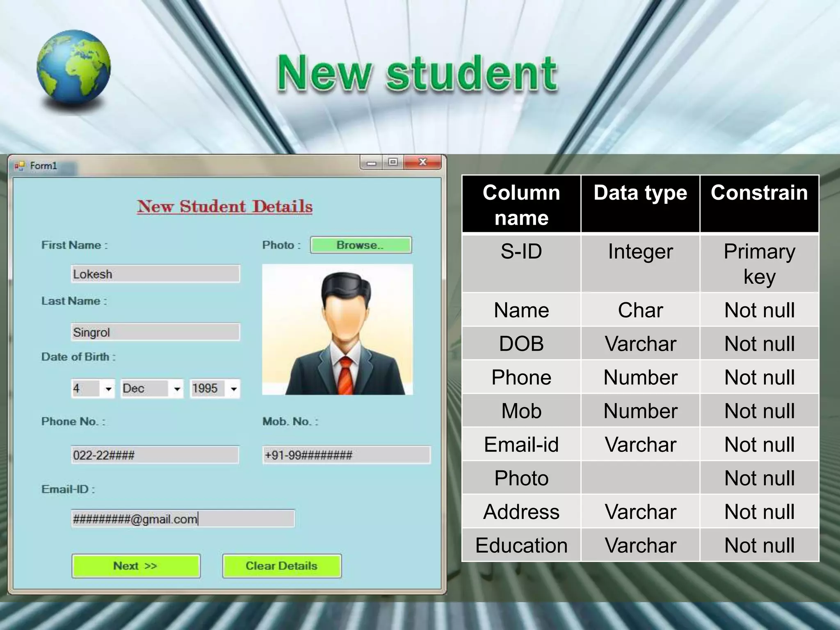Image resolution: width=840 pixels, height=630 pixels.
Task: Click the Mob table cell
Action: click(x=521, y=411)
